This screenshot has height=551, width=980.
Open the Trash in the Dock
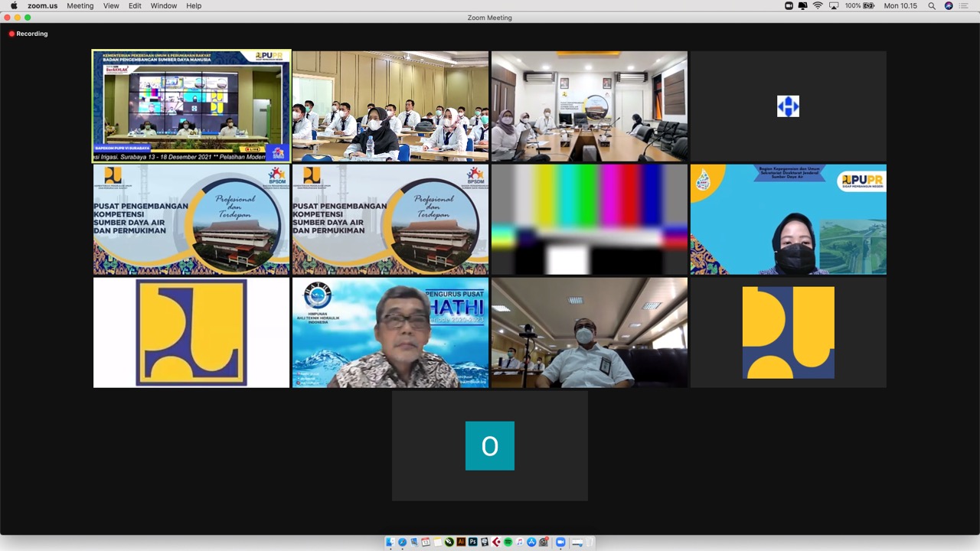[590, 542]
